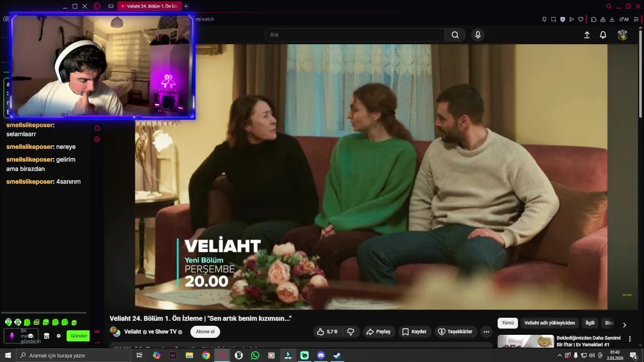Open Beklediğimizden Daha Samimi video thumbnail
644x362 pixels.
[526, 342]
